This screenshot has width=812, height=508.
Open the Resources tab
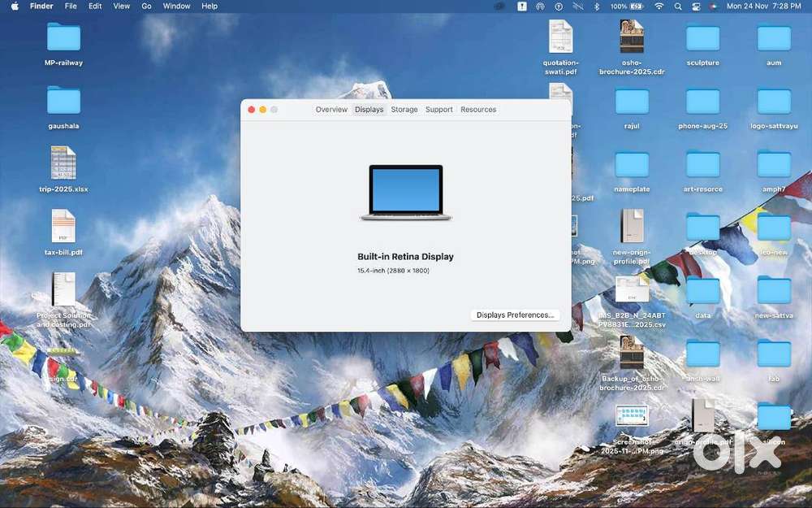click(478, 109)
